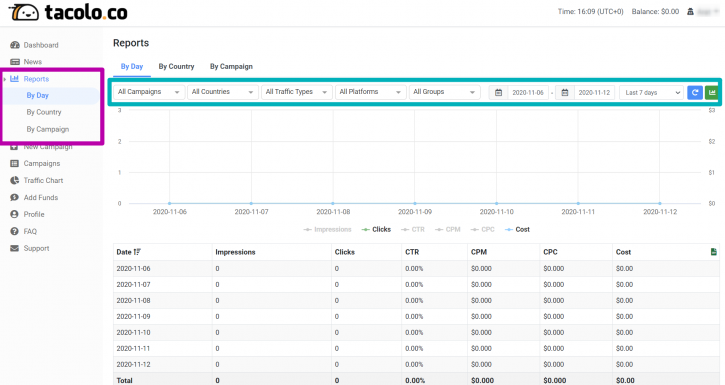Click the blue refresh report button

pos(695,92)
